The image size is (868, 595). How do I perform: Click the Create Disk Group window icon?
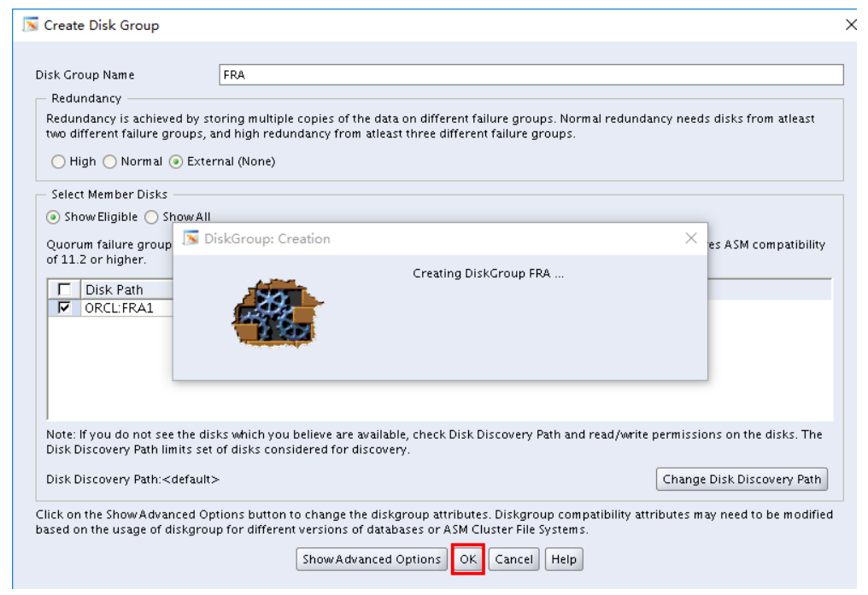tap(31, 25)
